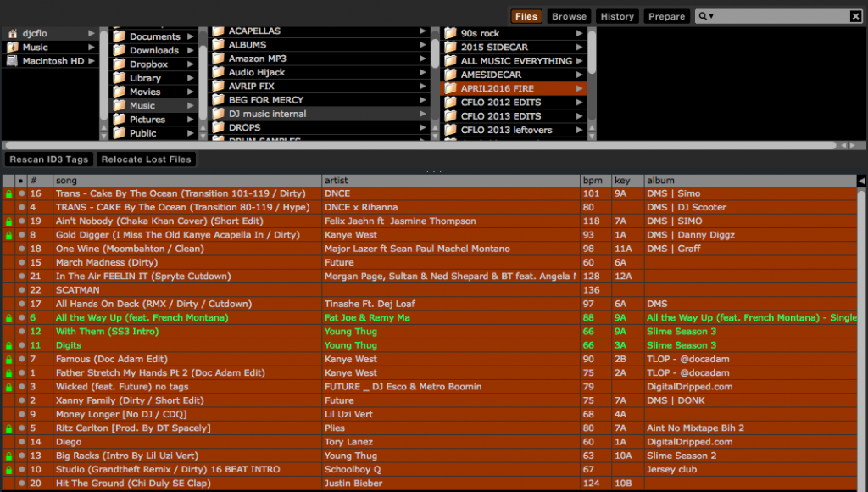Switch to the Files tab

pyautogui.click(x=526, y=17)
